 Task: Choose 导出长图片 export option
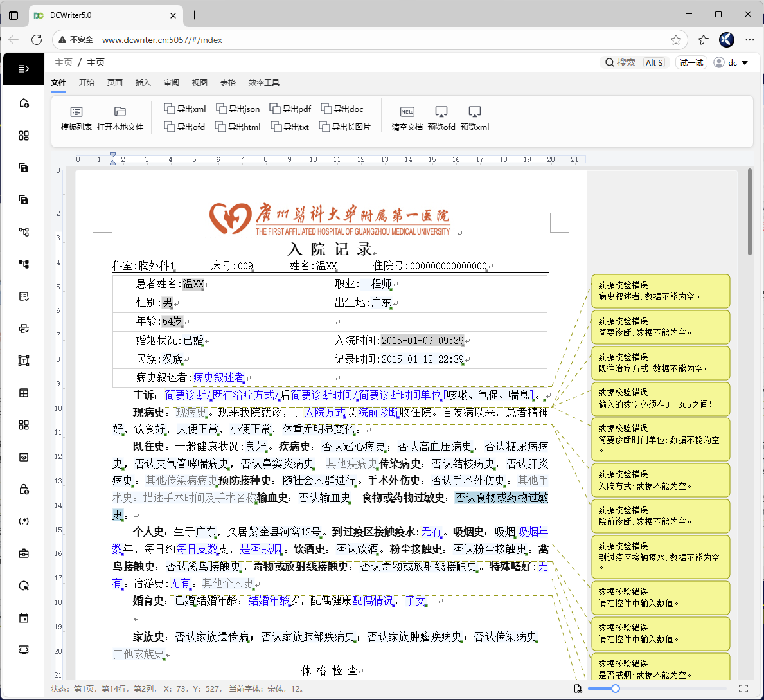point(345,127)
